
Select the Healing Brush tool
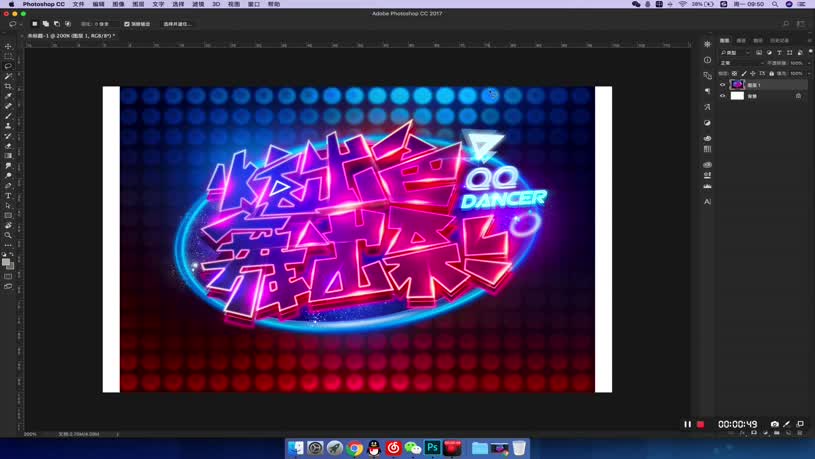[8, 106]
